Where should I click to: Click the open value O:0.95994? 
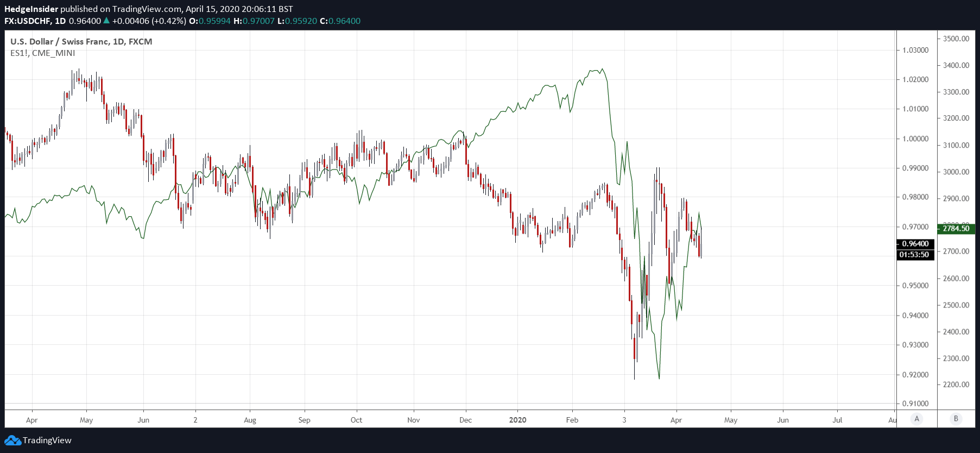tap(210, 21)
